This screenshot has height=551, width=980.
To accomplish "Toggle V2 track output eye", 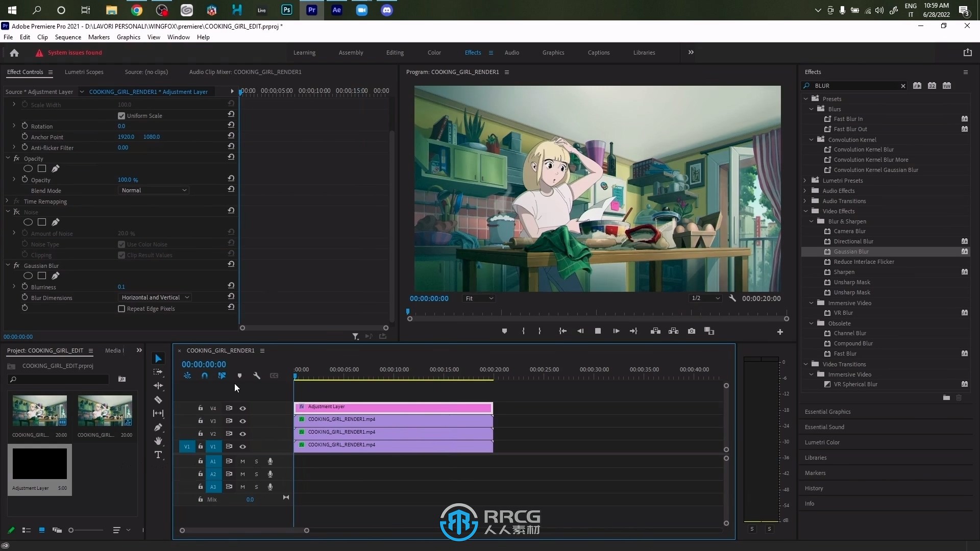I will (243, 434).
